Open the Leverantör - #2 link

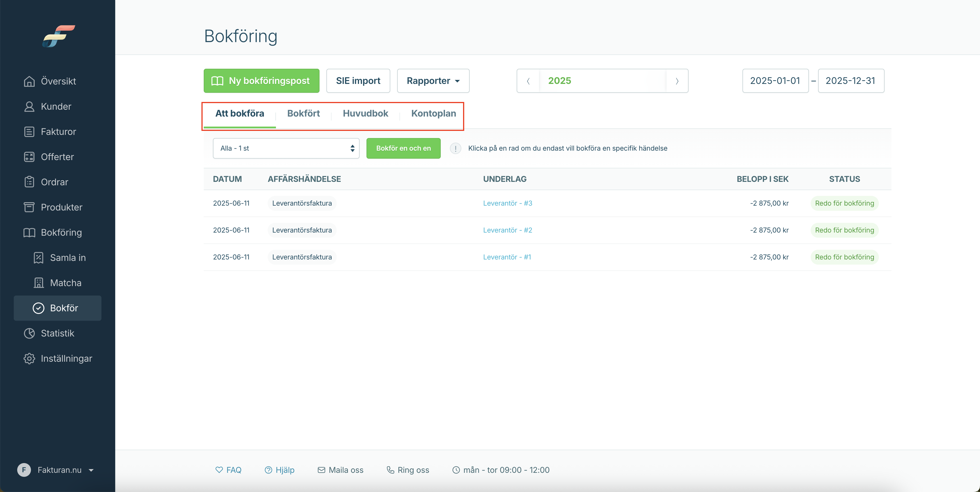[x=507, y=230]
